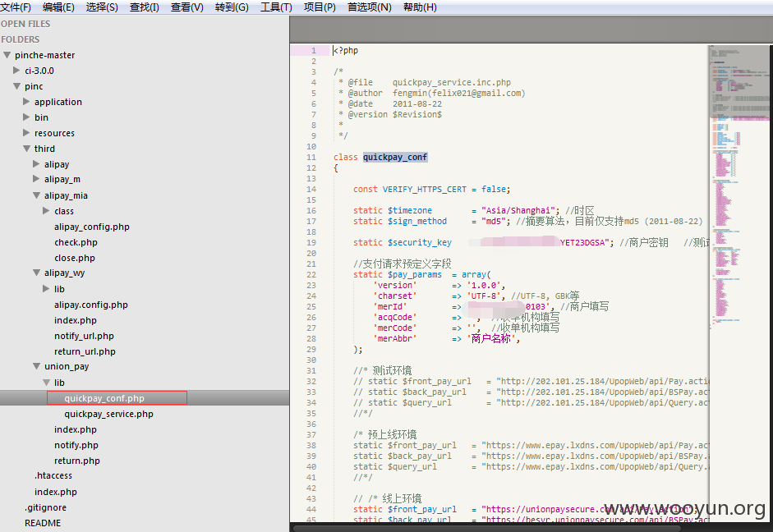773x532 pixels.
Task: Open alipay.config.php file
Action: pos(90,305)
